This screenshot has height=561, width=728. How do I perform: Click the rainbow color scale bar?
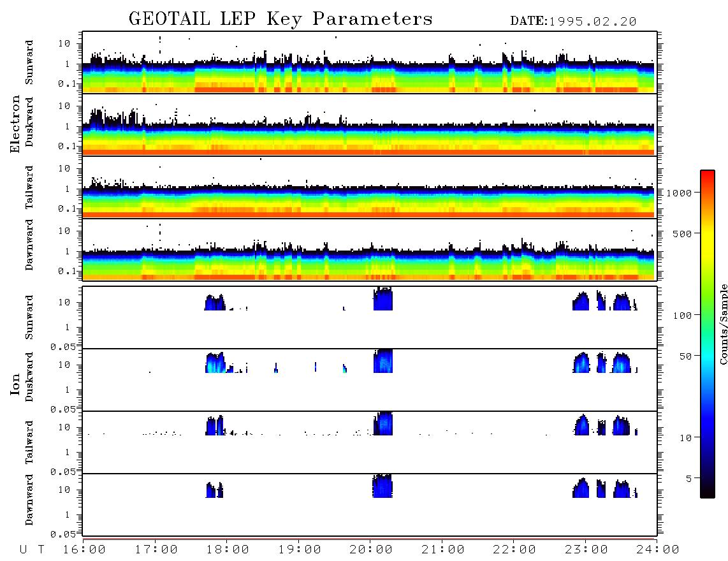coord(707,334)
